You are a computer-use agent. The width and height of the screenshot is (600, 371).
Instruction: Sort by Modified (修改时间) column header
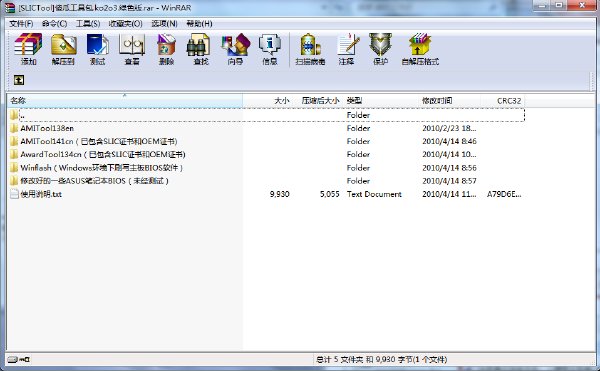click(449, 101)
